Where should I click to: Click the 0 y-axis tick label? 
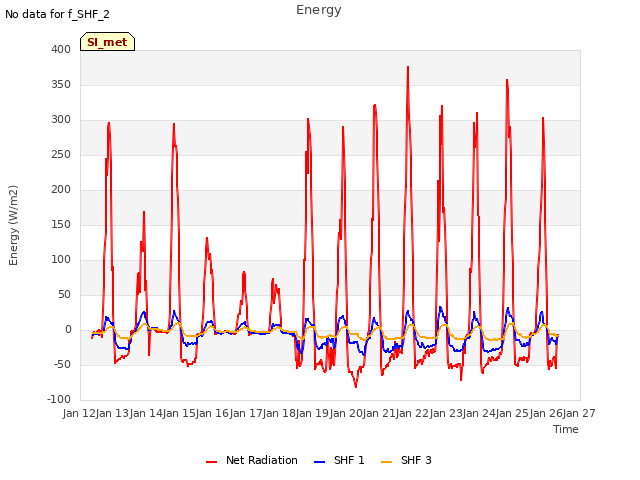click(68, 329)
